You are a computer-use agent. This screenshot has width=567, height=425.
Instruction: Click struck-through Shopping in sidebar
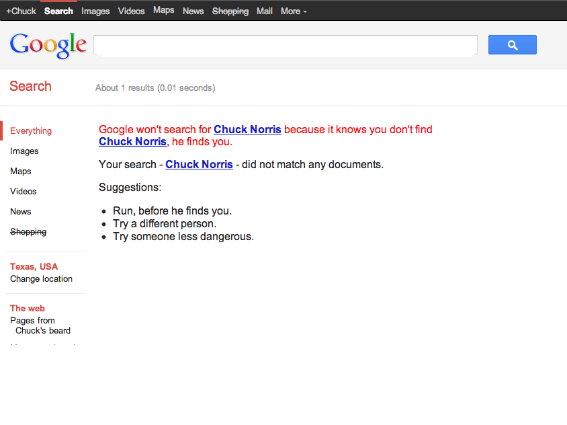click(28, 232)
